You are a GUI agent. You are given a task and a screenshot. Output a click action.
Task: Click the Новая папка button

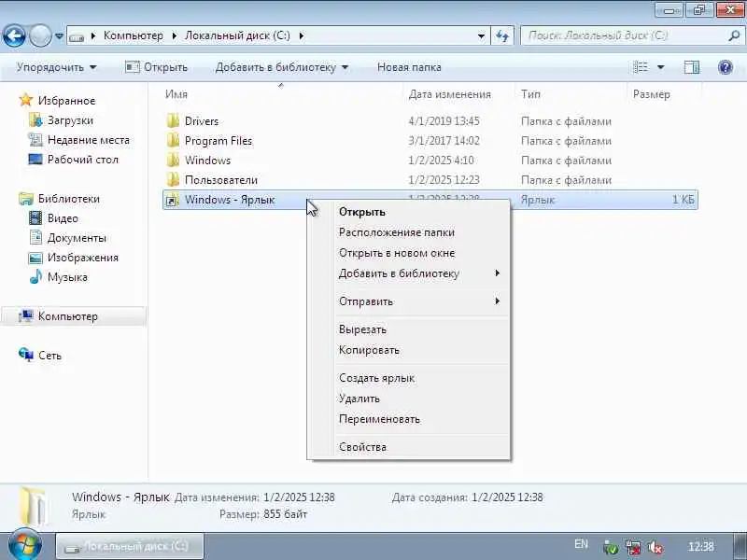click(409, 67)
